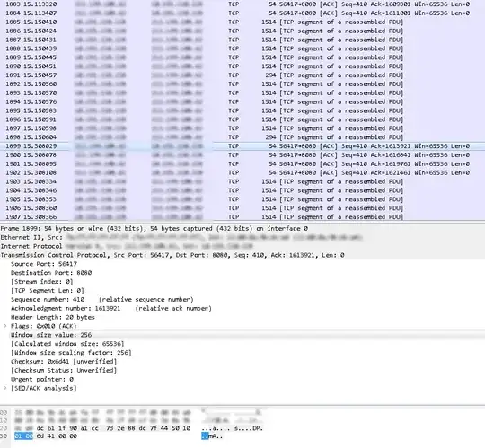Select packet 1883 in packet list
The image size is (485, 448).
click(242, 4)
